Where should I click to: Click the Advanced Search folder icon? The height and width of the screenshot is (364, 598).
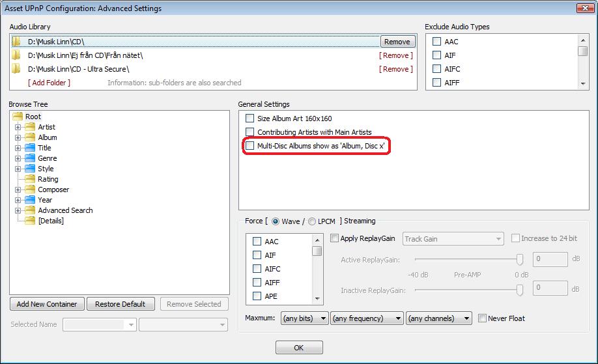[30, 210]
